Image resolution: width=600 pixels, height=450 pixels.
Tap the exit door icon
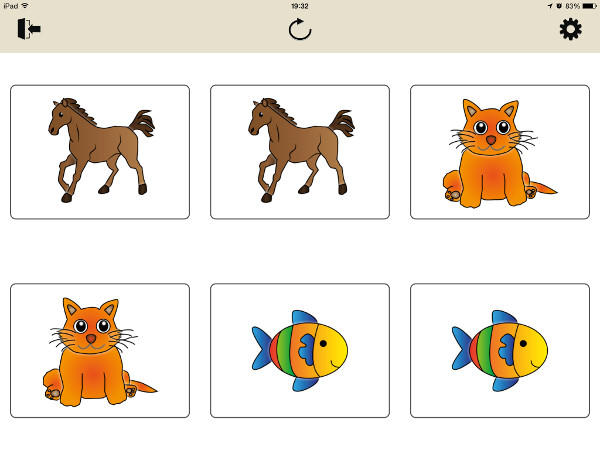tap(29, 29)
